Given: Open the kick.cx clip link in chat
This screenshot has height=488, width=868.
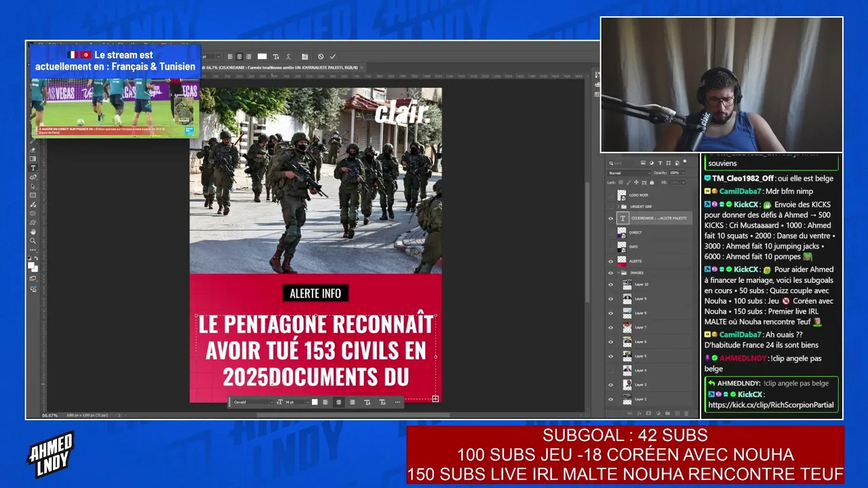Looking at the screenshot, I should 771,405.
